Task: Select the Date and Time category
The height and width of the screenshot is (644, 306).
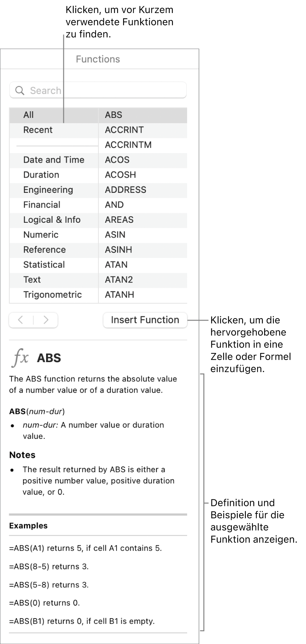Action: (x=54, y=160)
